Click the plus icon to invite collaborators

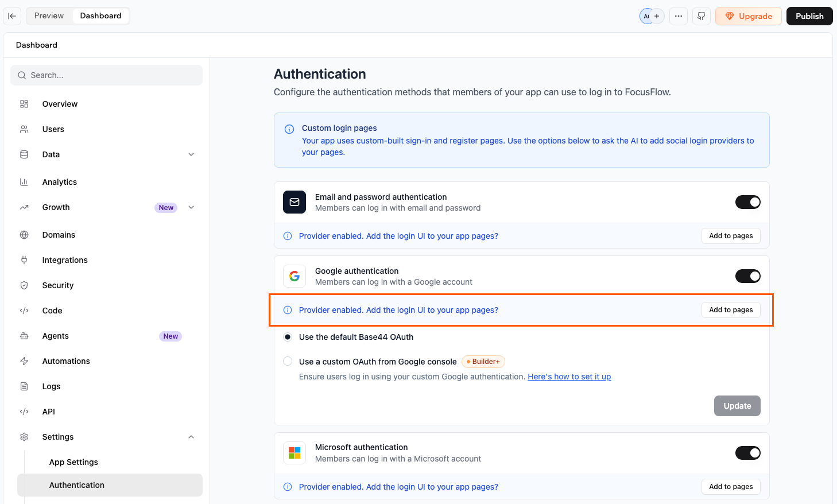click(657, 16)
